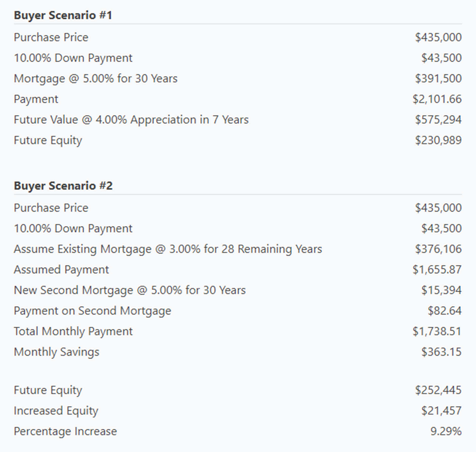Click the $575,294 future value amount
476x452 pixels.
click(438, 120)
